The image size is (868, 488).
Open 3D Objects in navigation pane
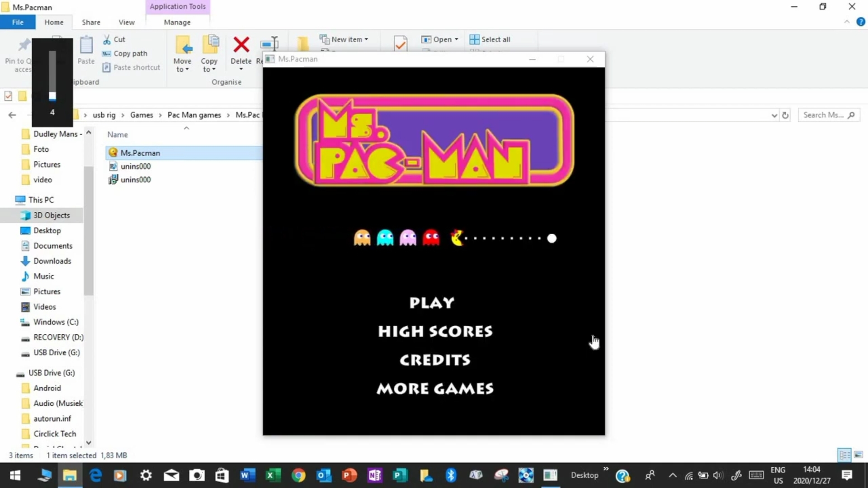coord(51,216)
